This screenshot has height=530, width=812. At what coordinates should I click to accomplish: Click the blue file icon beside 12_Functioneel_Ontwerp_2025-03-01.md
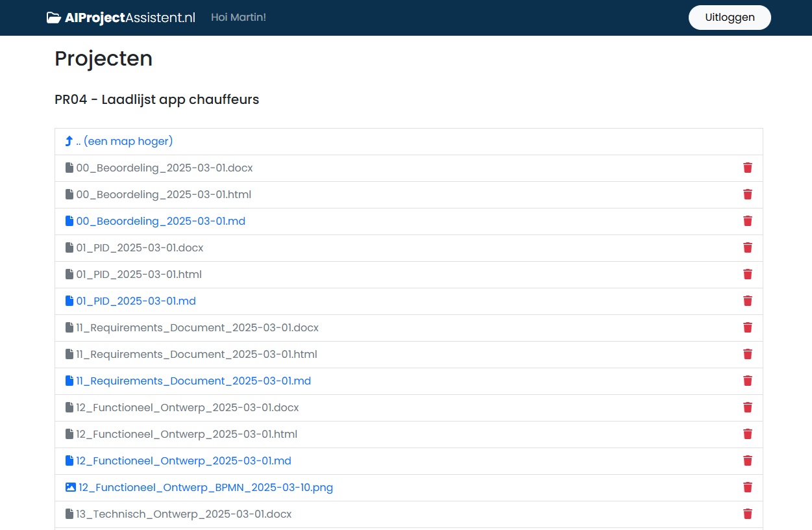point(69,461)
